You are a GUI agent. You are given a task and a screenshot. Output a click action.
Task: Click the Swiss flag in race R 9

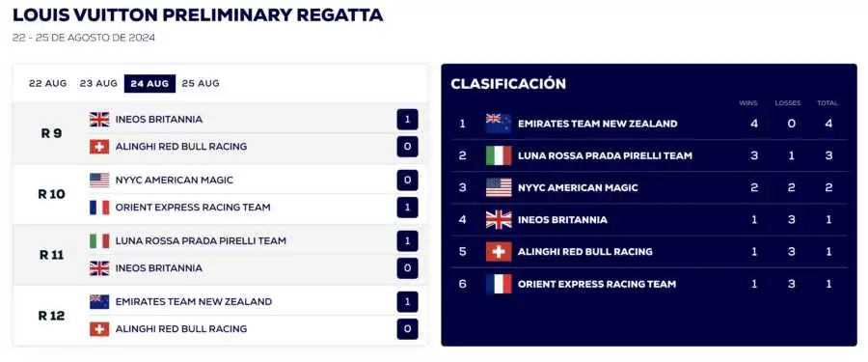coord(99,147)
